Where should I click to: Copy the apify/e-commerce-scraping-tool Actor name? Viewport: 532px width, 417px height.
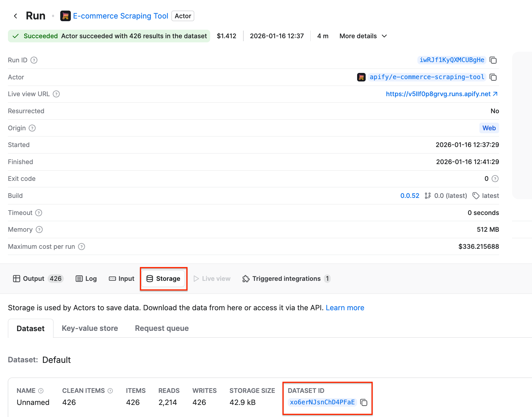pos(493,77)
